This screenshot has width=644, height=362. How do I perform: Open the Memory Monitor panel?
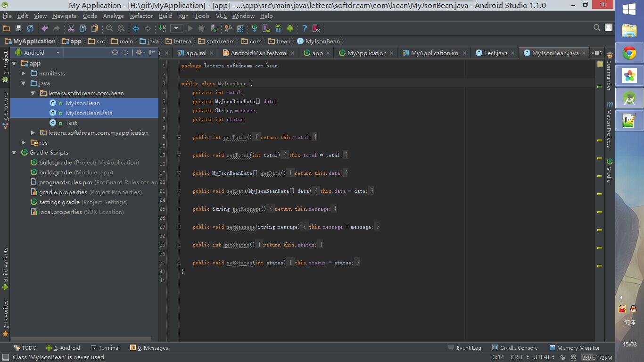click(574, 348)
